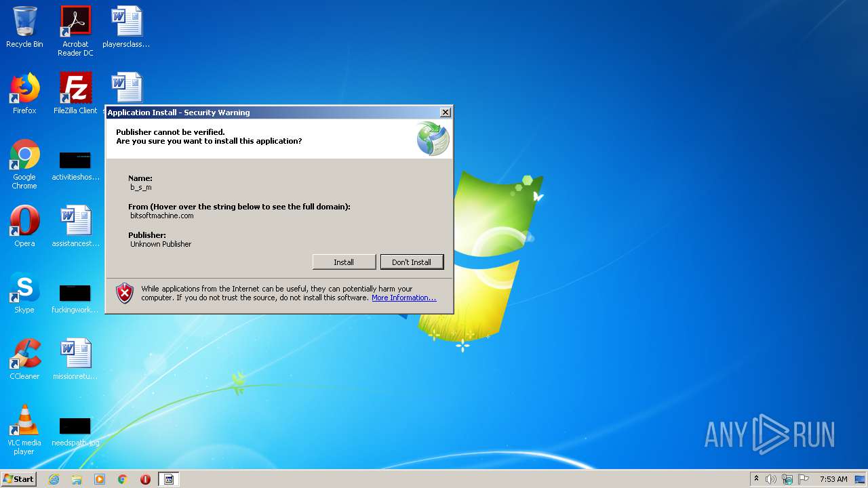Close the Security Warning dialog
Screen dimensions: 868x488
[x=446, y=113]
